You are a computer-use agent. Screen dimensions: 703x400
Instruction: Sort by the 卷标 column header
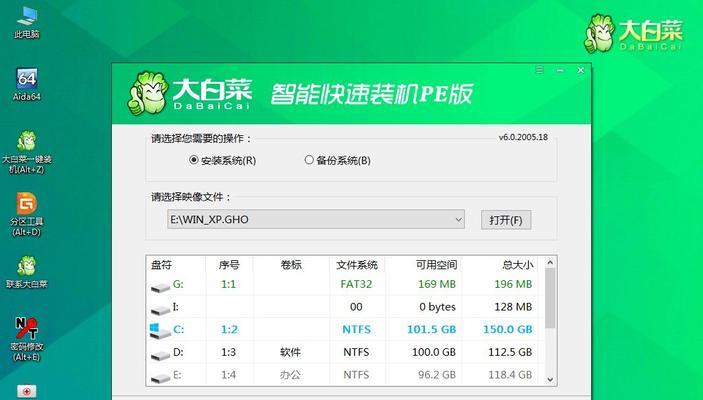(x=291, y=265)
